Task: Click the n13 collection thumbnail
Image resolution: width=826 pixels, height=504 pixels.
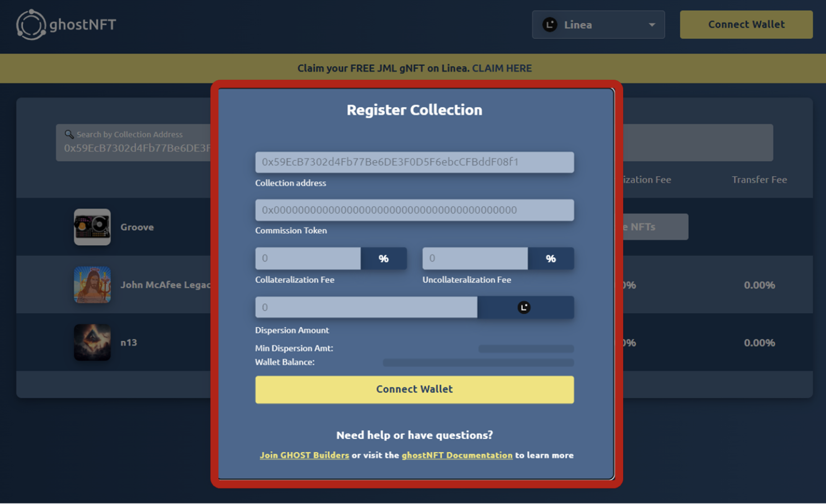Action: [x=92, y=342]
